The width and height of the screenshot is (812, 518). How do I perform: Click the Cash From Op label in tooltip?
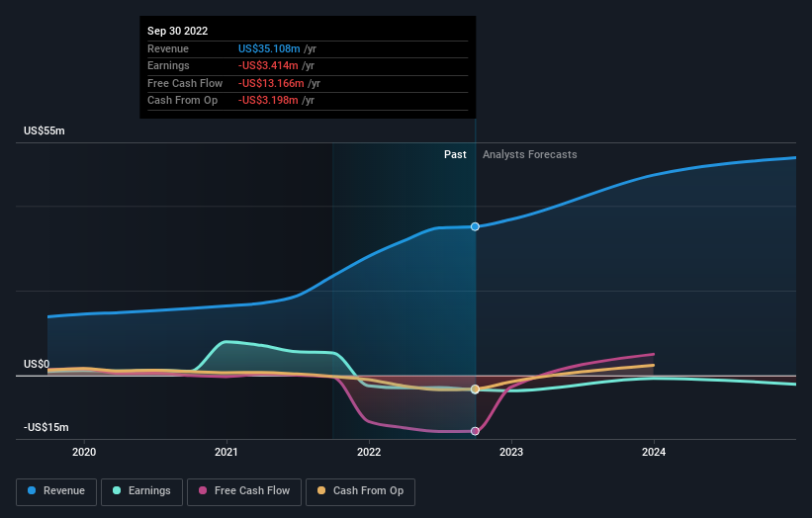[x=182, y=101]
